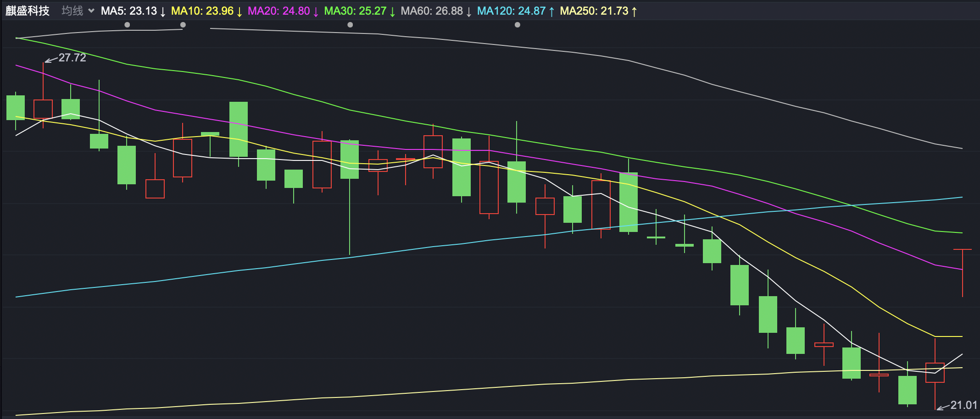
Task: Pick the MA60: 26.88 legend entry
Action: pos(436,11)
